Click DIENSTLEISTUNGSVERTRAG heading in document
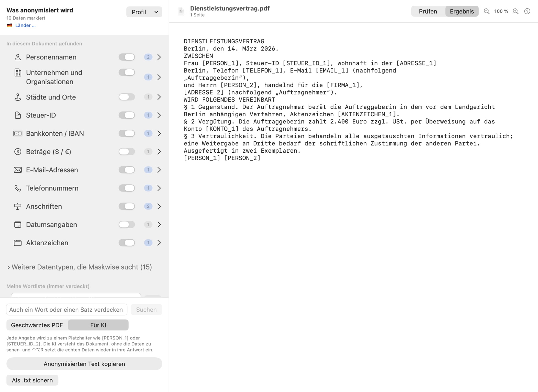Screen dimensions: 538x392 (x=224, y=41)
